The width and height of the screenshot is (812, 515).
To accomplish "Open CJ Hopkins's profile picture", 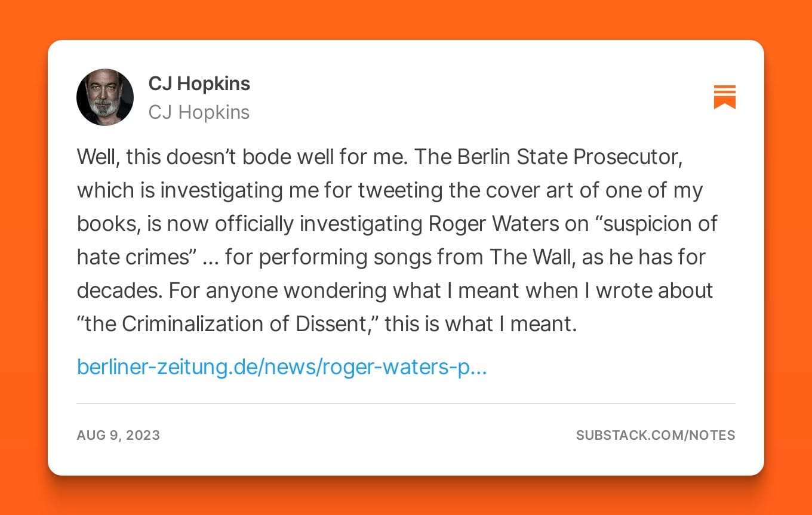I will coord(105,97).
